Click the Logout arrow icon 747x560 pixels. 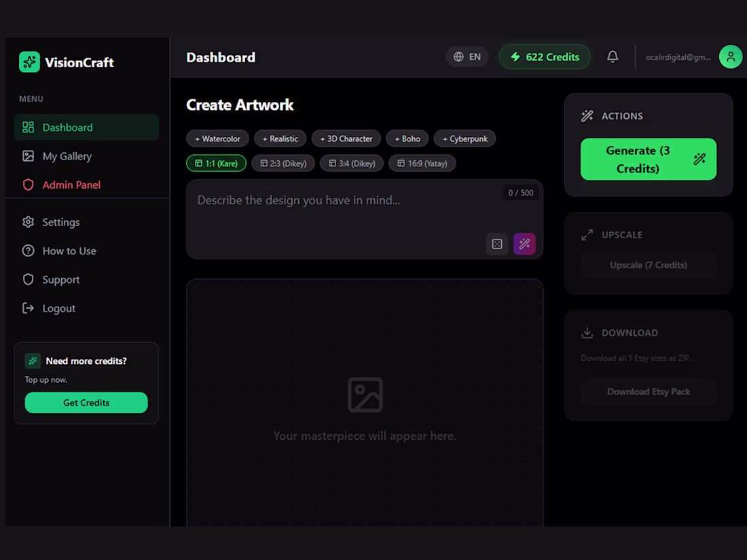point(28,308)
